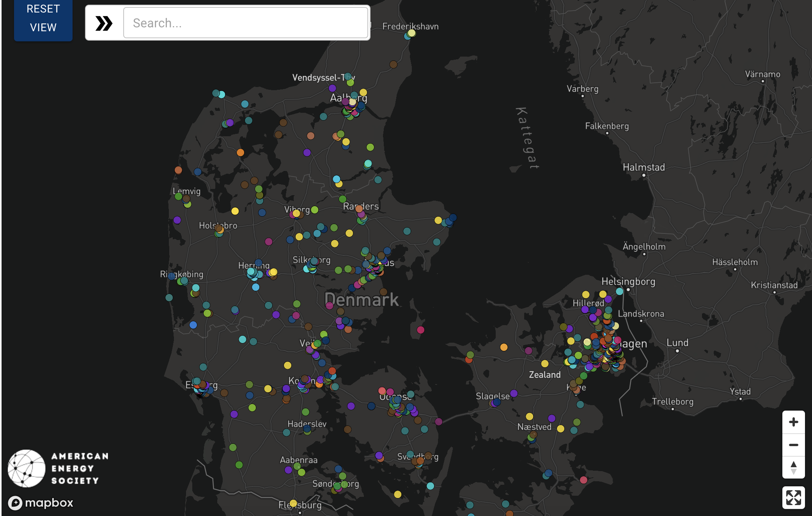Click the map zoom in plus button
Image resolution: width=812 pixels, height=516 pixels.
point(793,422)
